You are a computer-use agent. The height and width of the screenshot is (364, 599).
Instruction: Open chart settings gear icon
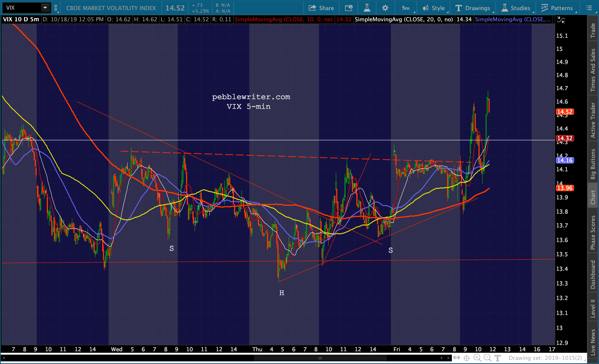(x=385, y=8)
